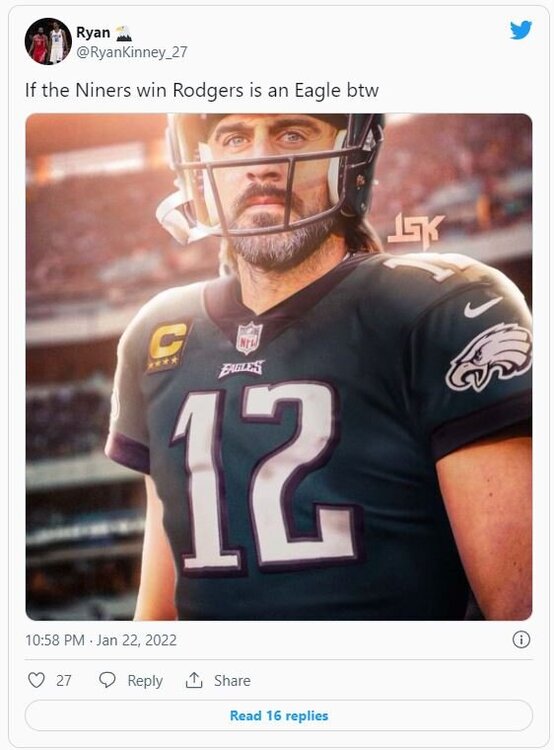The width and height of the screenshot is (554, 750).
Task: Click the tweet text about Rodgers
Action: [x=201, y=90]
